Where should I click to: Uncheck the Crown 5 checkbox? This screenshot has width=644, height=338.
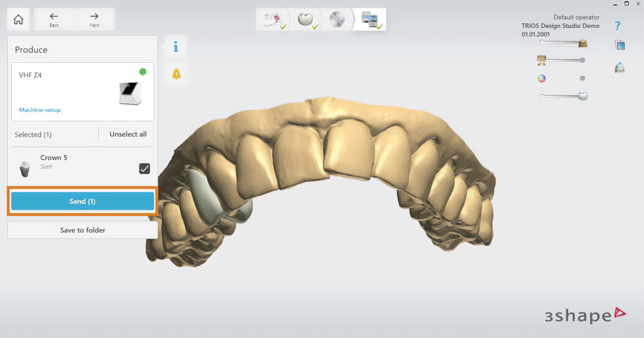[x=145, y=168]
